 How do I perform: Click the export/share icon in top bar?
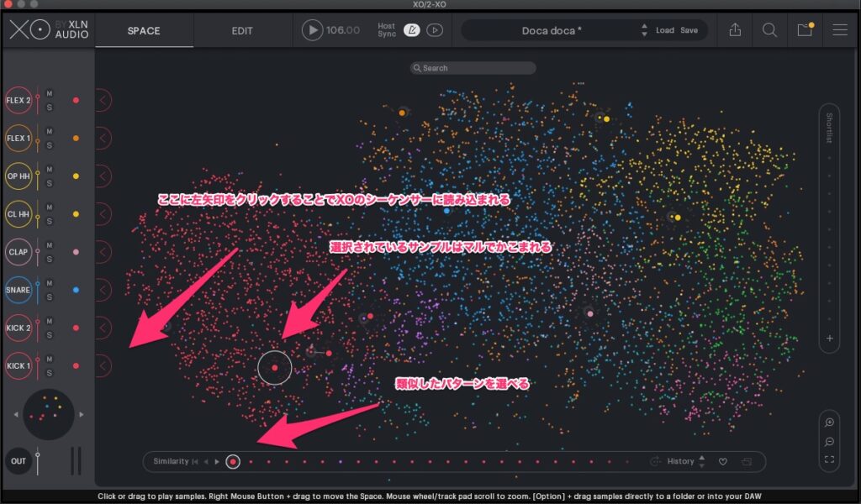pyautogui.click(x=736, y=30)
